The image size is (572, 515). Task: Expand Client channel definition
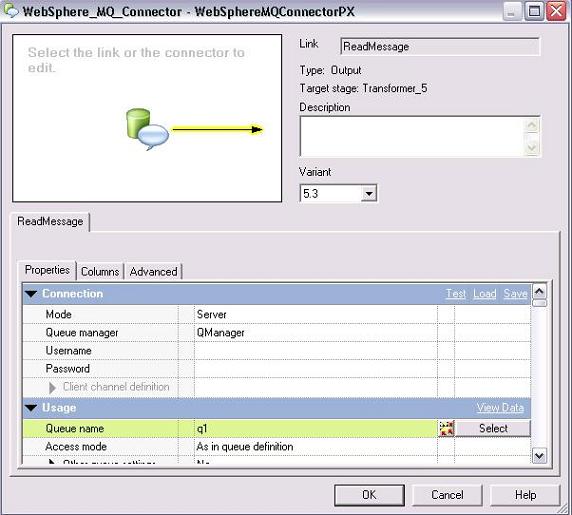(x=52, y=388)
